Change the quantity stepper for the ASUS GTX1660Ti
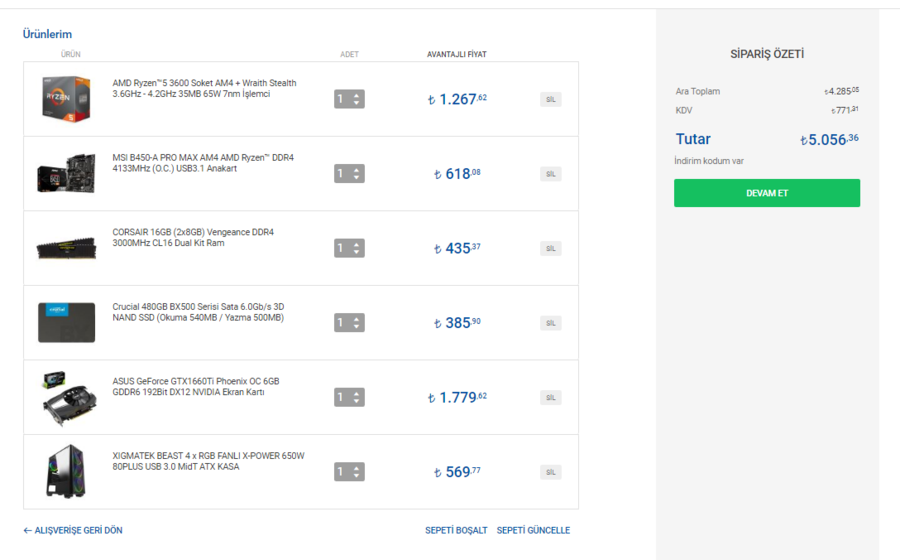 point(349,398)
